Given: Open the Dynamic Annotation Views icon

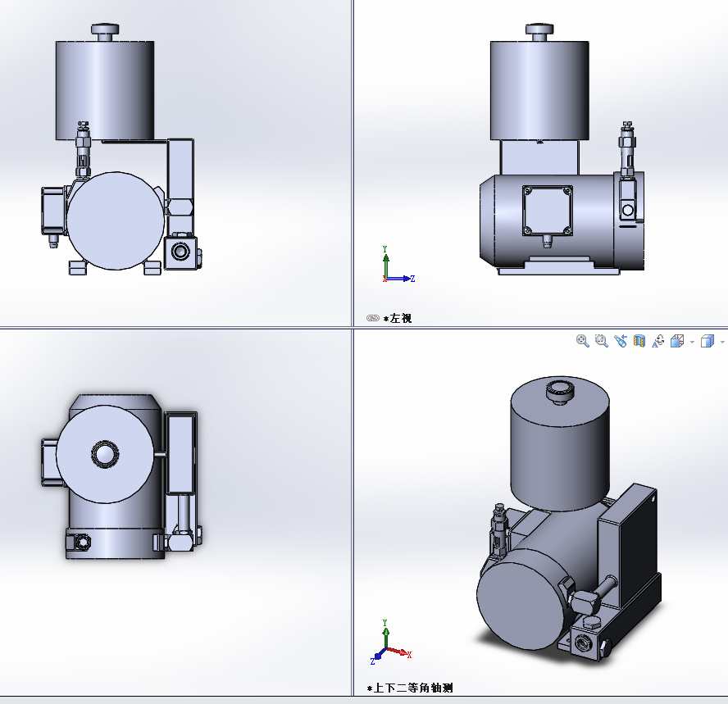Looking at the screenshot, I should 657,341.
